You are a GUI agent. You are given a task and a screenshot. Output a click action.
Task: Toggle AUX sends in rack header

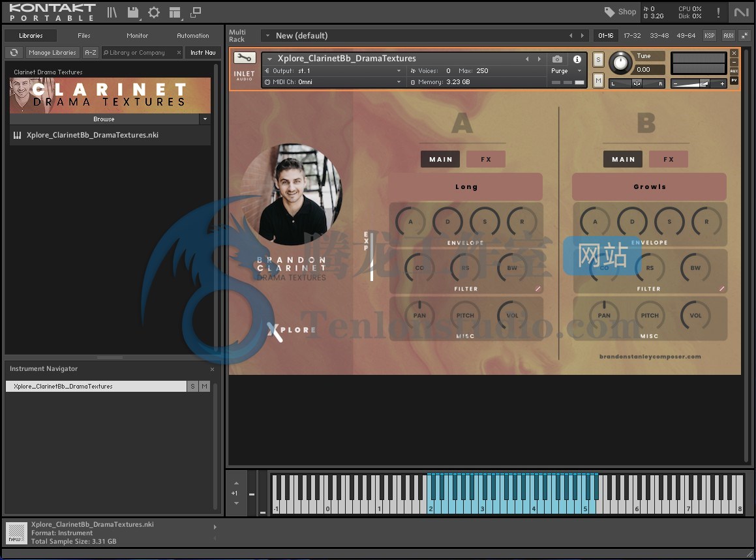click(x=729, y=36)
